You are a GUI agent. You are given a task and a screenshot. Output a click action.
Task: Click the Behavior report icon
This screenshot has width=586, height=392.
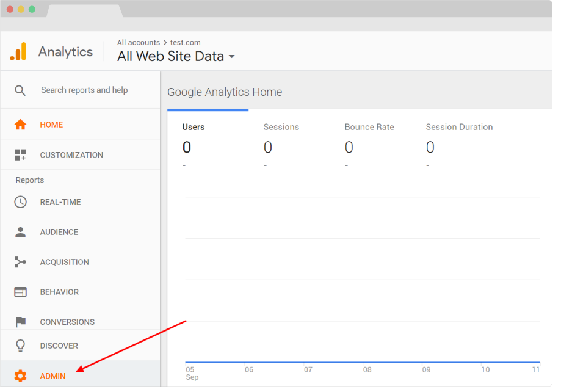[x=20, y=291]
